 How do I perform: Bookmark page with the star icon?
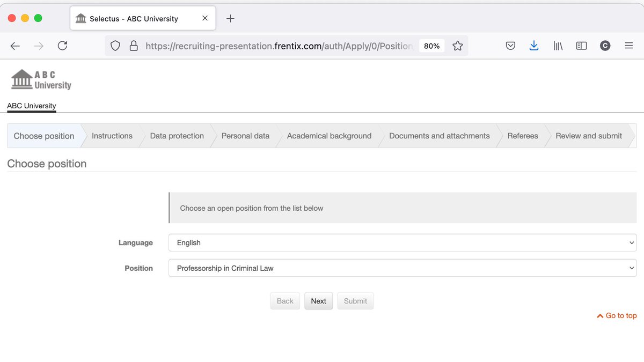[457, 46]
